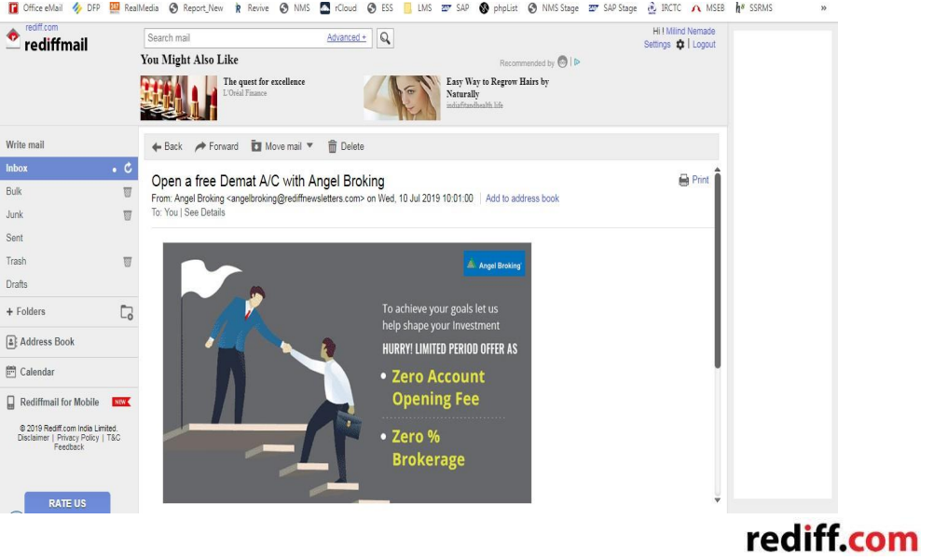Forward this email
The image size is (934, 560).
click(x=216, y=146)
